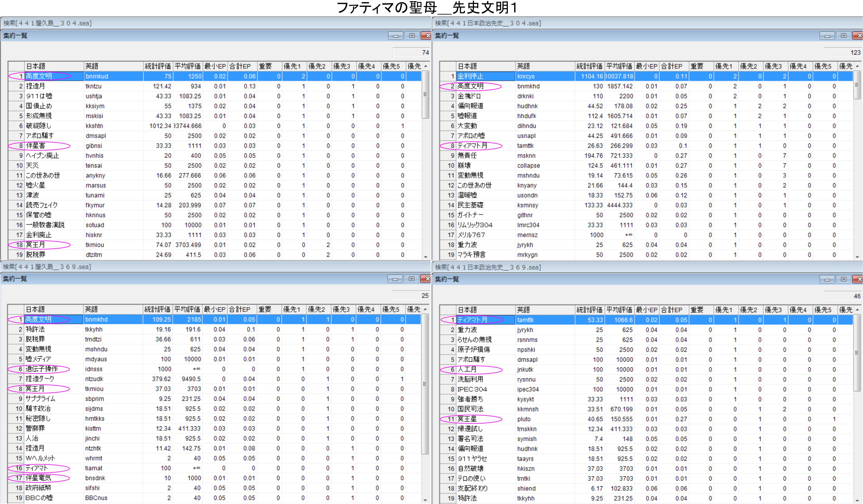Click scroll-down arrow in top-left table

click(x=426, y=257)
